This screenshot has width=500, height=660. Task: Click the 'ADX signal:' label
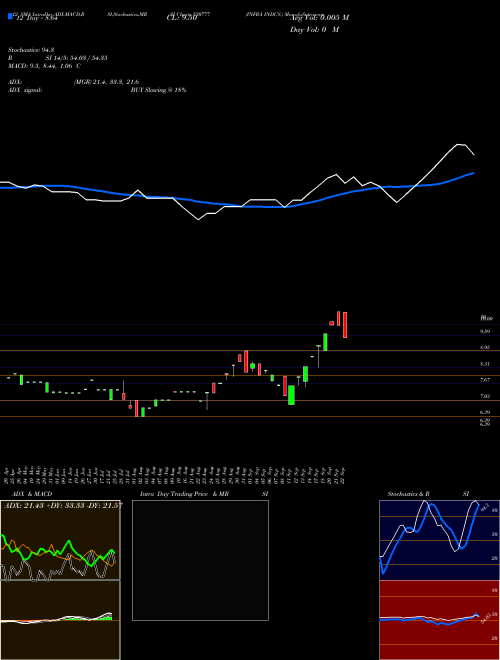[x=24, y=90]
